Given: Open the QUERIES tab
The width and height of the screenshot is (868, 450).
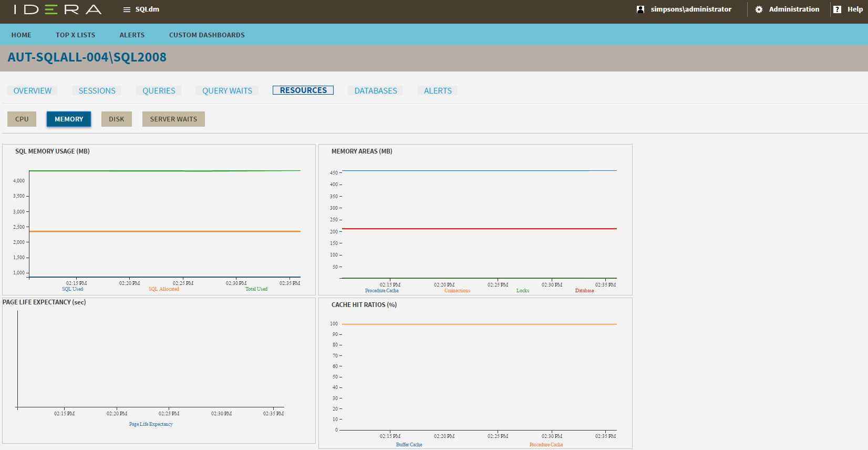Looking at the screenshot, I should pos(159,91).
